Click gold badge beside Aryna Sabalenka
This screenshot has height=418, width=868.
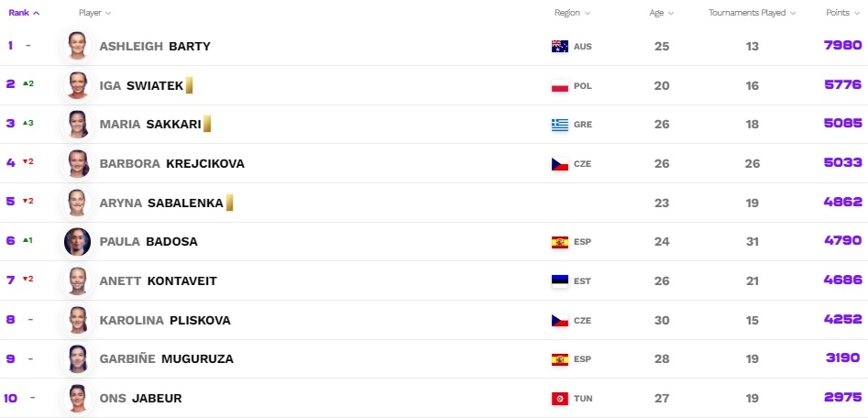pyautogui.click(x=229, y=203)
